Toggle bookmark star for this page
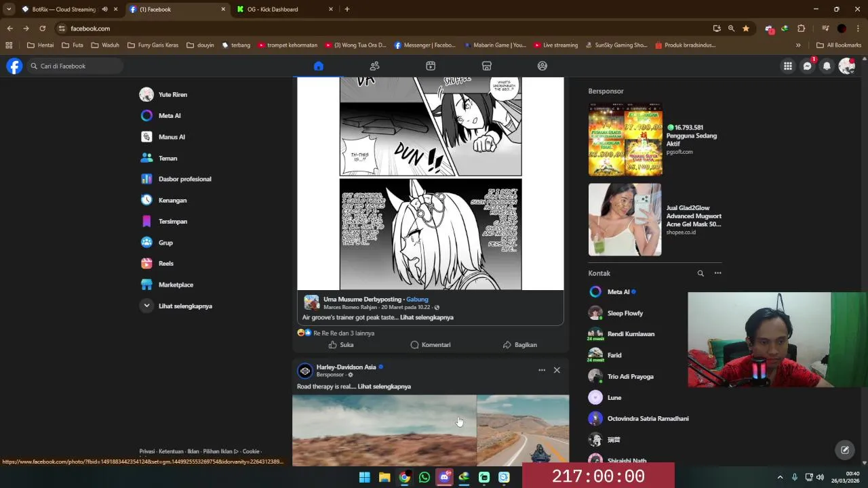Image resolution: width=868 pixels, height=488 pixels. (x=746, y=28)
